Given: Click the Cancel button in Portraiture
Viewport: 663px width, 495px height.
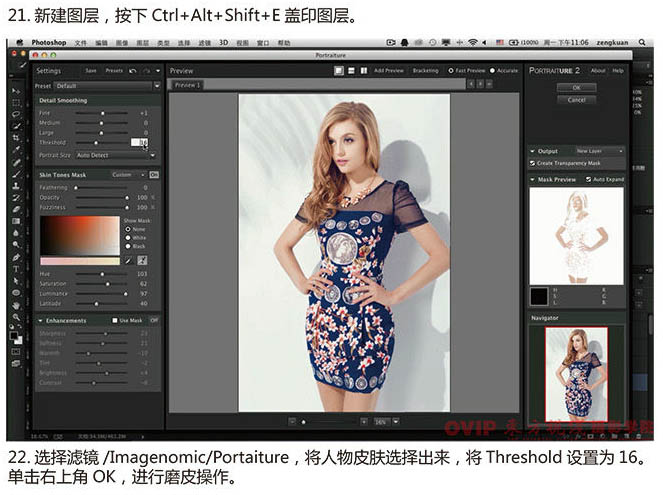Looking at the screenshot, I should pos(576,100).
